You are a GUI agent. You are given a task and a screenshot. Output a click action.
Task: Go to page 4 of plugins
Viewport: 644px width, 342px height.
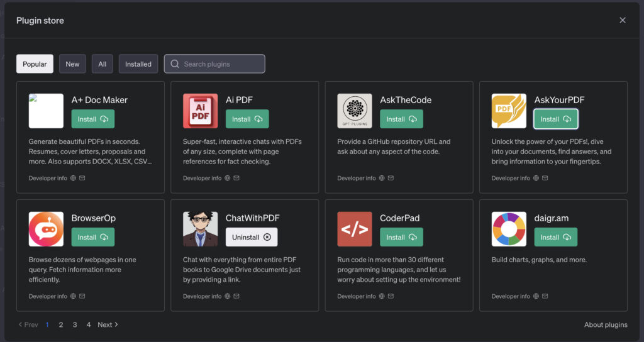(x=88, y=325)
